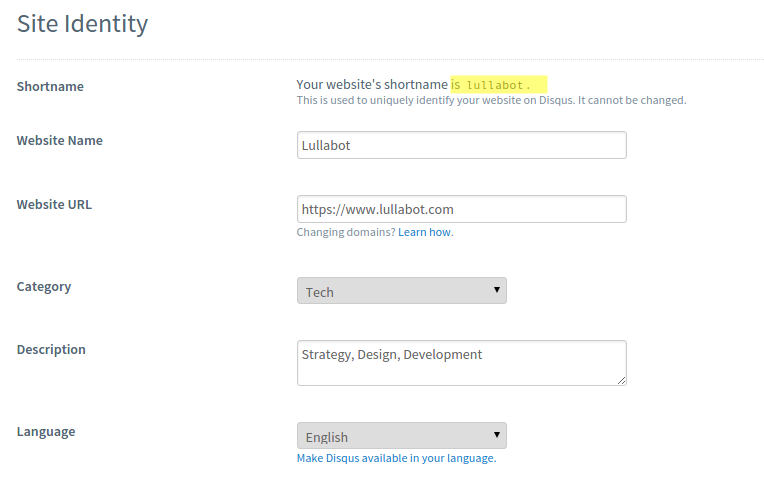Image resolution: width=764 pixels, height=493 pixels.
Task: Click the 'Changing domains?' text
Action: click(346, 232)
